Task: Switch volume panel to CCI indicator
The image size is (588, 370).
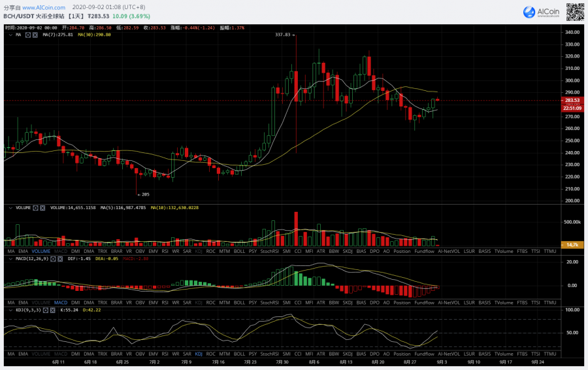Action: click(x=298, y=252)
